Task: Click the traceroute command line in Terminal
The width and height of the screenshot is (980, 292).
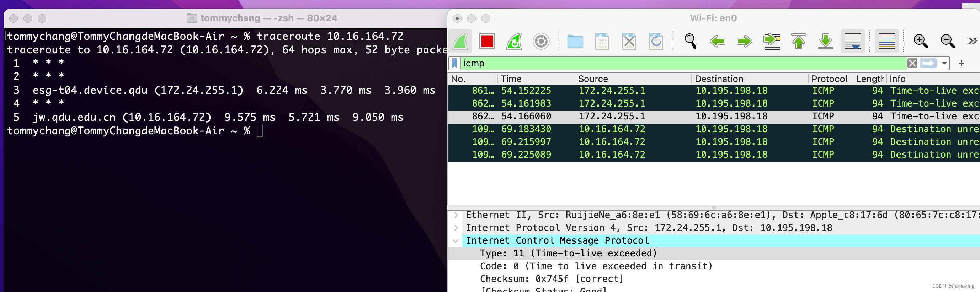Action: coord(206,37)
